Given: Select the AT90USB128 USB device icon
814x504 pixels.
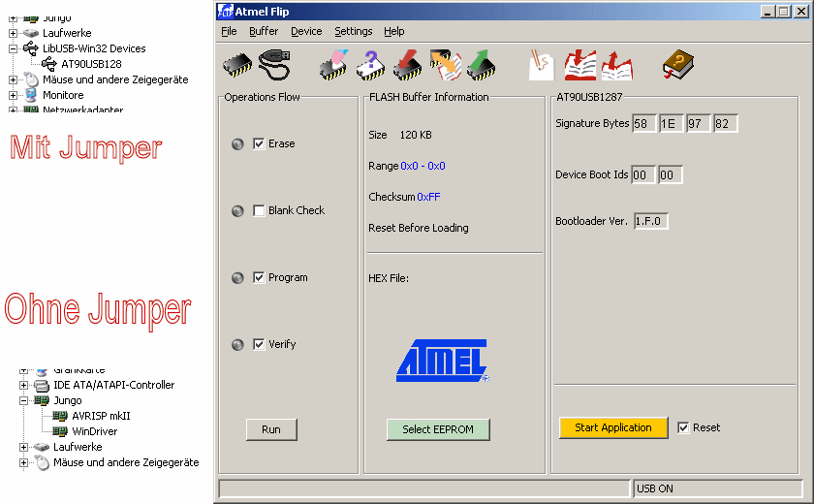Looking at the screenshot, I should click(49, 64).
